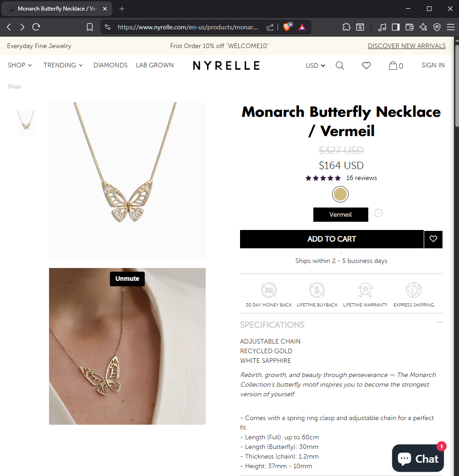Open the browser extensions puzzle icon

[x=346, y=27]
